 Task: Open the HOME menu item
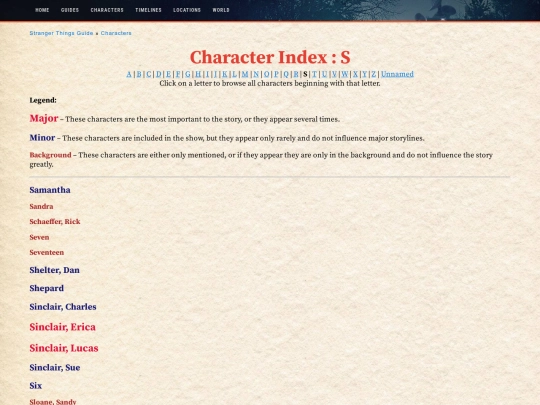click(42, 10)
